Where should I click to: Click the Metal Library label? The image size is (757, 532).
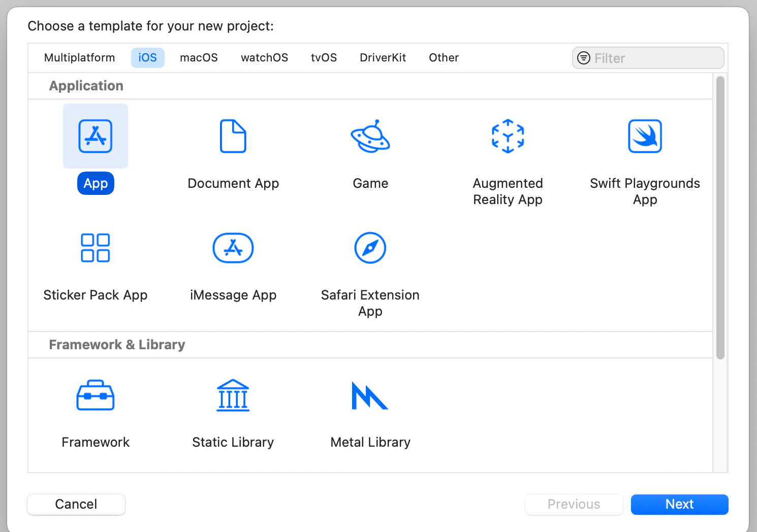(370, 442)
